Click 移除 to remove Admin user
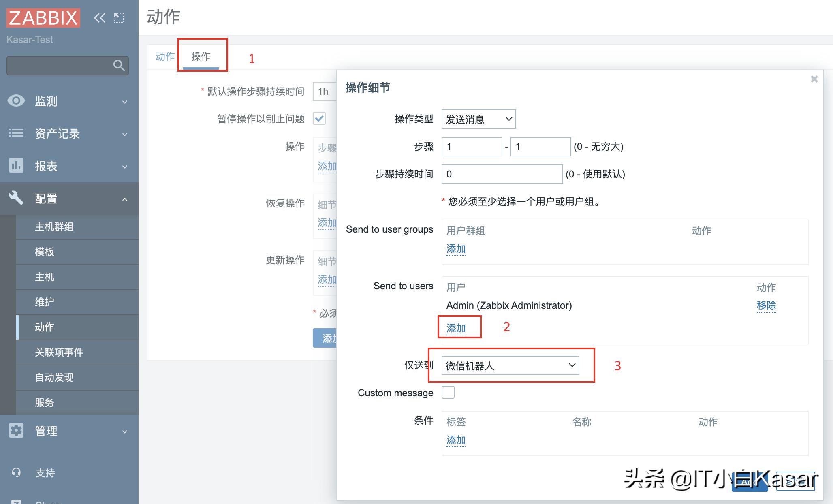The height and width of the screenshot is (504, 833). 766,306
